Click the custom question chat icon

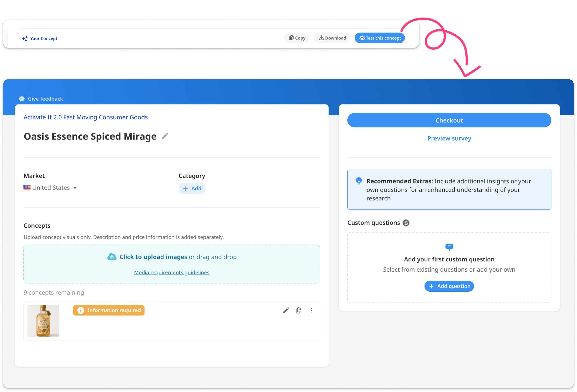[x=449, y=247]
